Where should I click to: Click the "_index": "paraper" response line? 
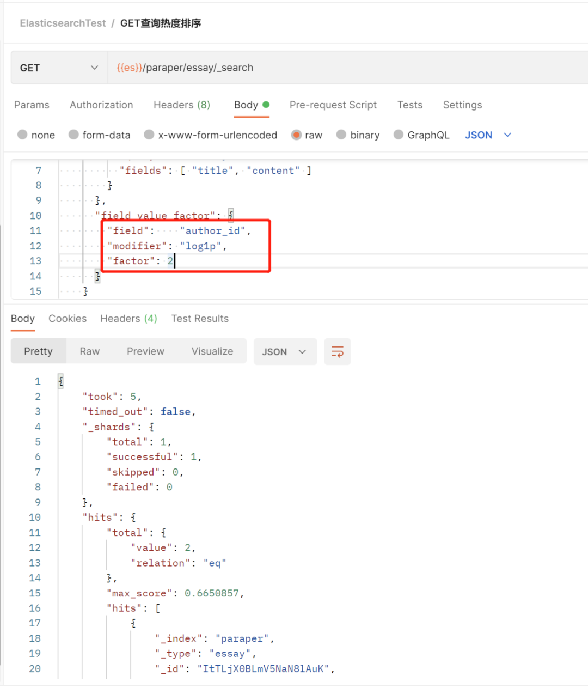pos(215,638)
